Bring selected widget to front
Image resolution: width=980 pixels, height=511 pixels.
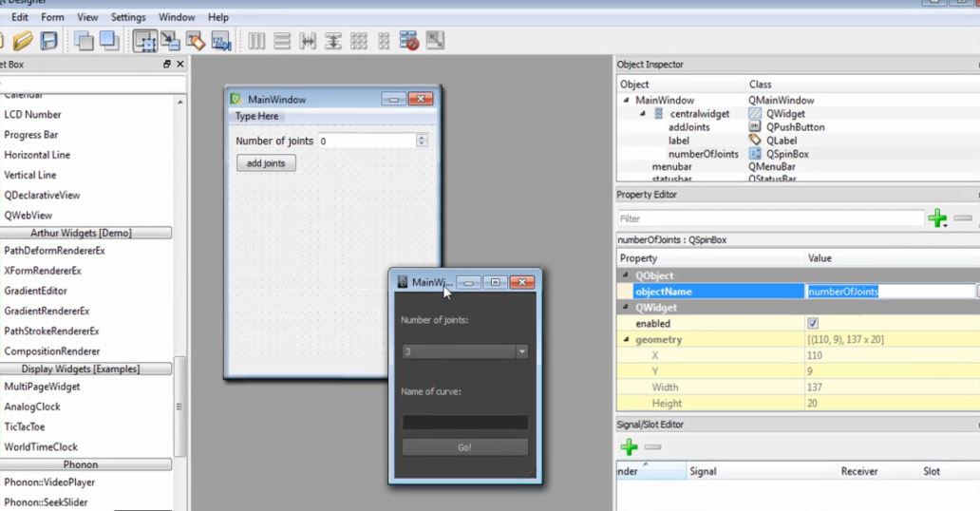pyautogui.click(x=109, y=41)
